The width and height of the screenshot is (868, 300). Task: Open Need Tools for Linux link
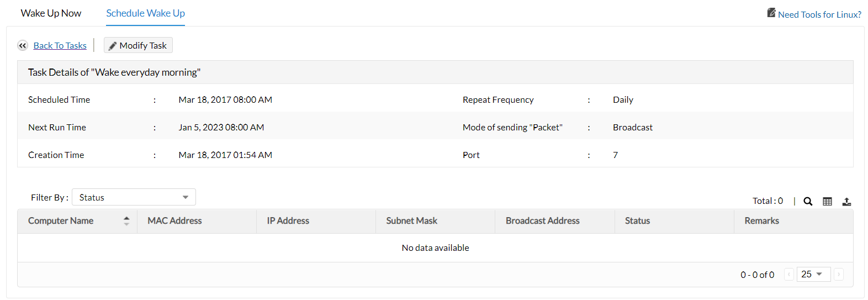pyautogui.click(x=819, y=15)
